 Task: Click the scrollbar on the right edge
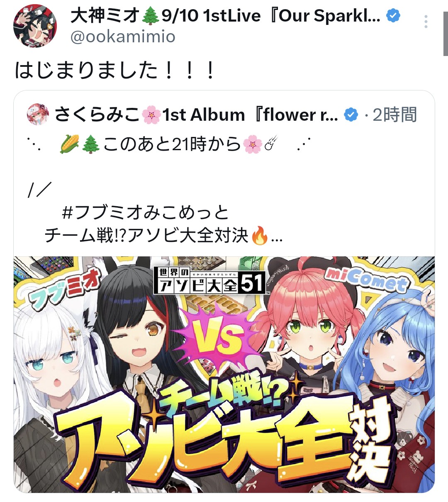click(446, 34)
